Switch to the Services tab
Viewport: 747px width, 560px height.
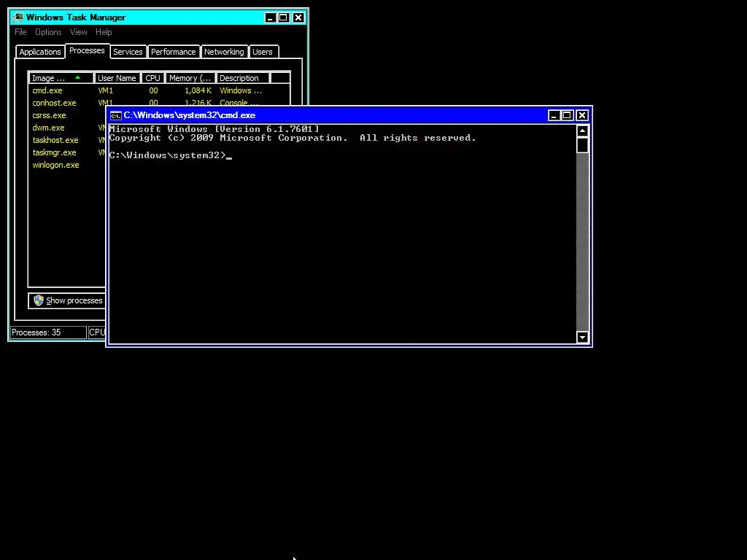128,52
